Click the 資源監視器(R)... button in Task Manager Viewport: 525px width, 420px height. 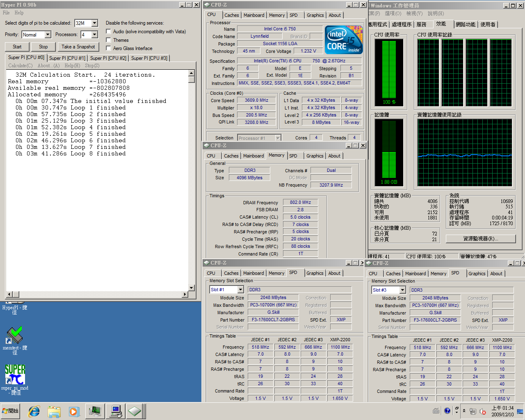click(481, 239)
